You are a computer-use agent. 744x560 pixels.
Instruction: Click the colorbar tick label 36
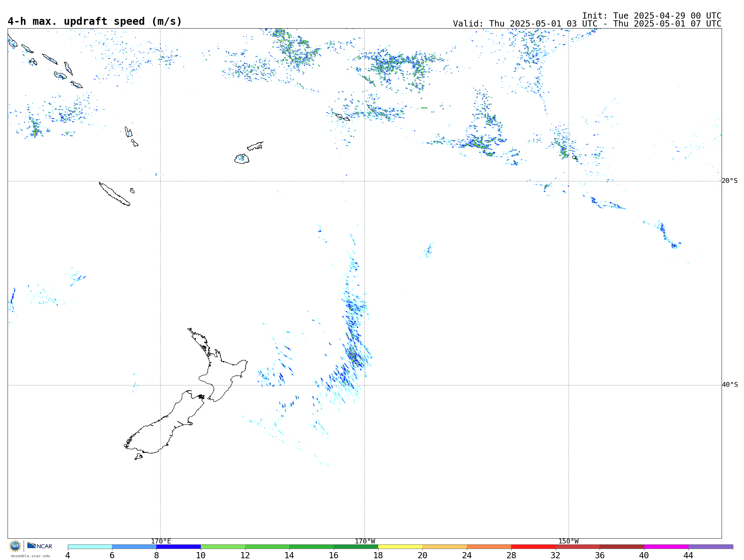pyautogui.click(x=600, y=555)
